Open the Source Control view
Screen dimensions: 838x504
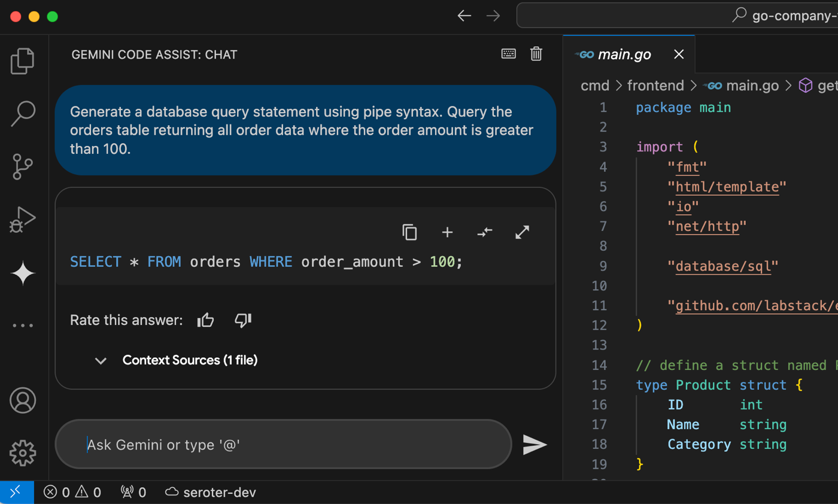coord(23,167)
